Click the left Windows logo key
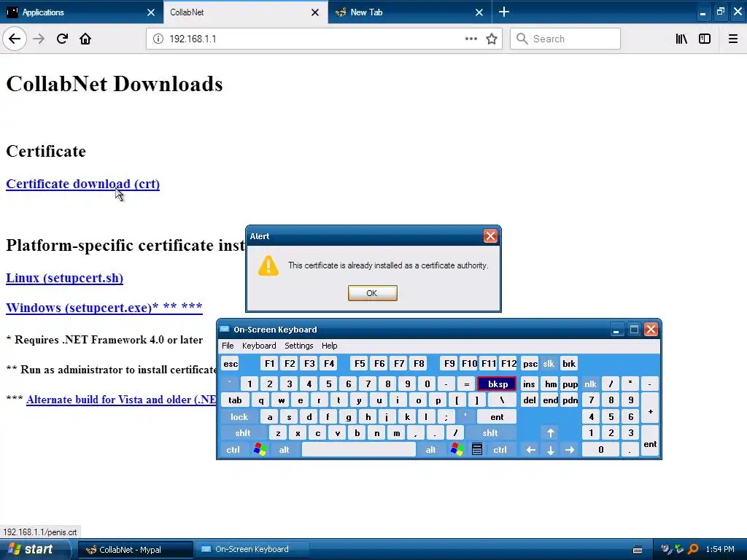The width and height of the screenshot is (747, 560). (x=260, y=449)
